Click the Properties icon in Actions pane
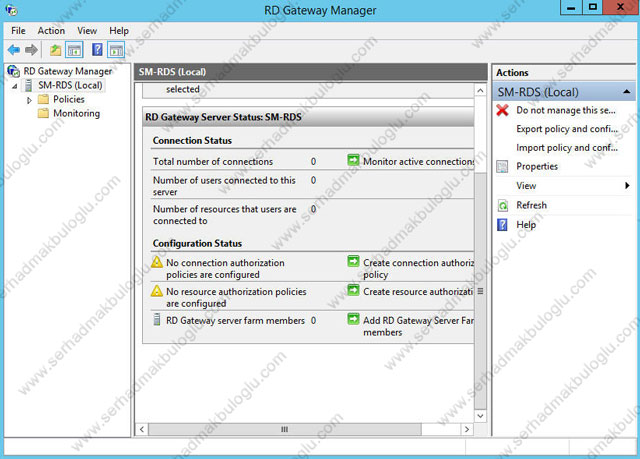Screen dimensions: 640x459 502,166
